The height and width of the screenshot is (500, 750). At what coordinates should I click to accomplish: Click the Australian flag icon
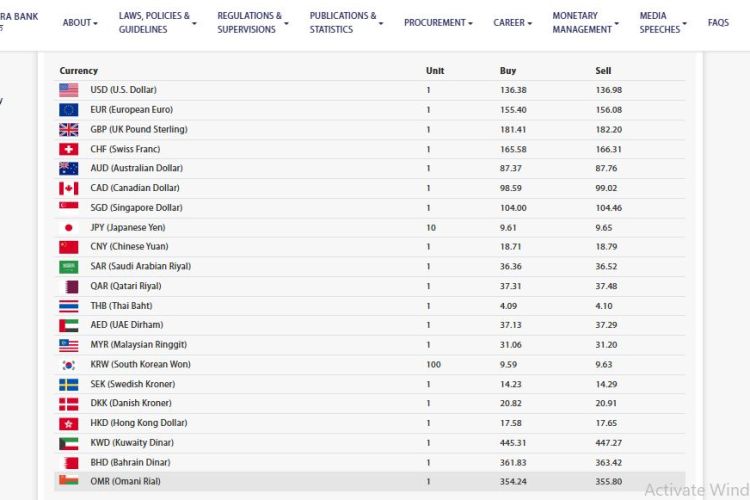coord(68,168)
